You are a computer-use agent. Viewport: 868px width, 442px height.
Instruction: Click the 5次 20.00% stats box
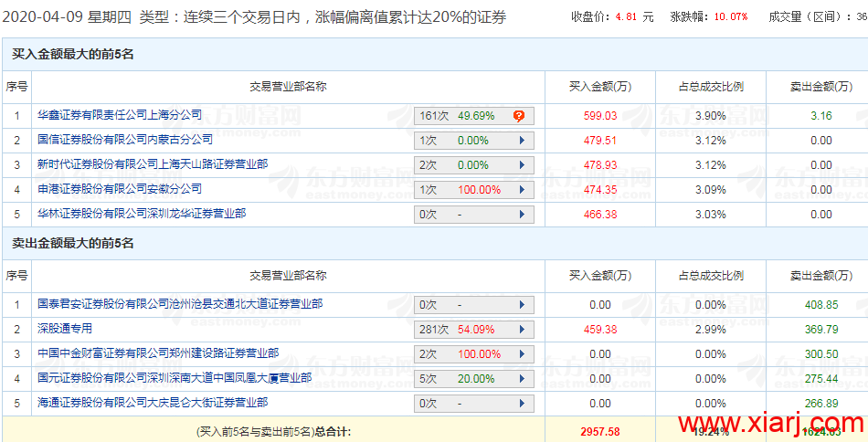474,379
